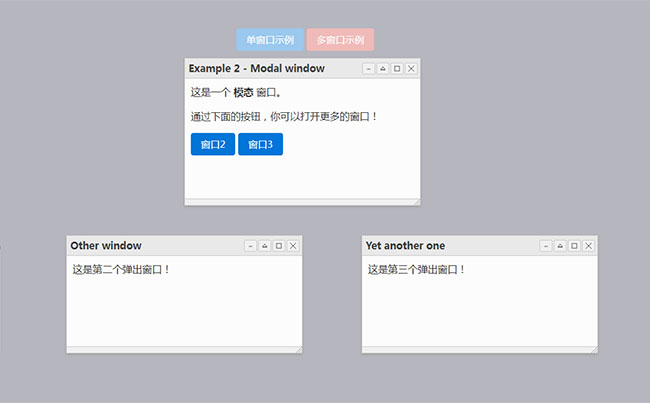Open the 多窗口示例 demo

(x=340, y=40)
